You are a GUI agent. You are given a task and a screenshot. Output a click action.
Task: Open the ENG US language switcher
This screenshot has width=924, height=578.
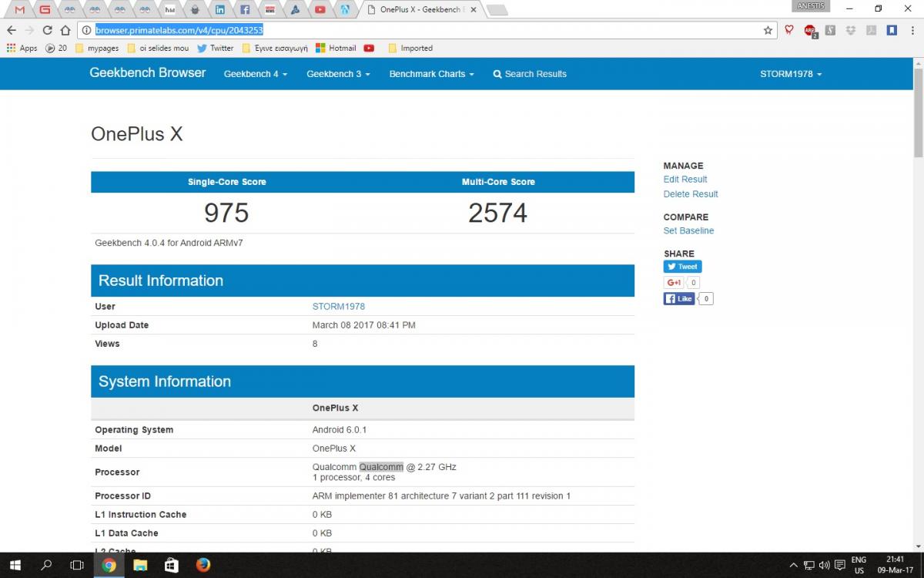click(x=859, y=565)
